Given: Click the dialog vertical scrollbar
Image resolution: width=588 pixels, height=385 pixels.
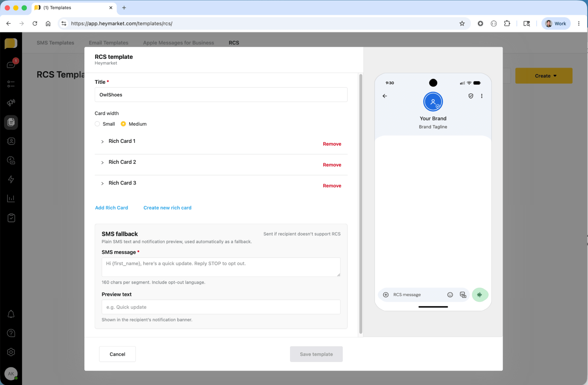Looking at the screenshot, I should (361, 204).
